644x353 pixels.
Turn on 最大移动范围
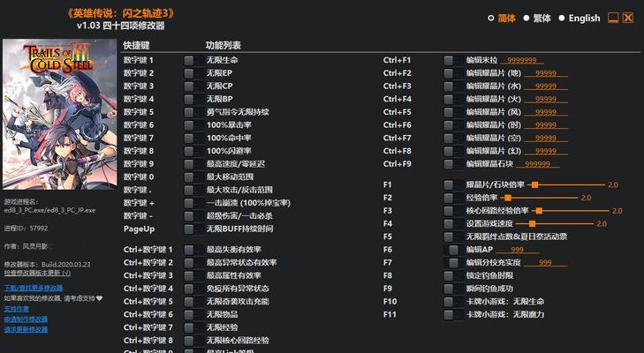pos(193,177)
